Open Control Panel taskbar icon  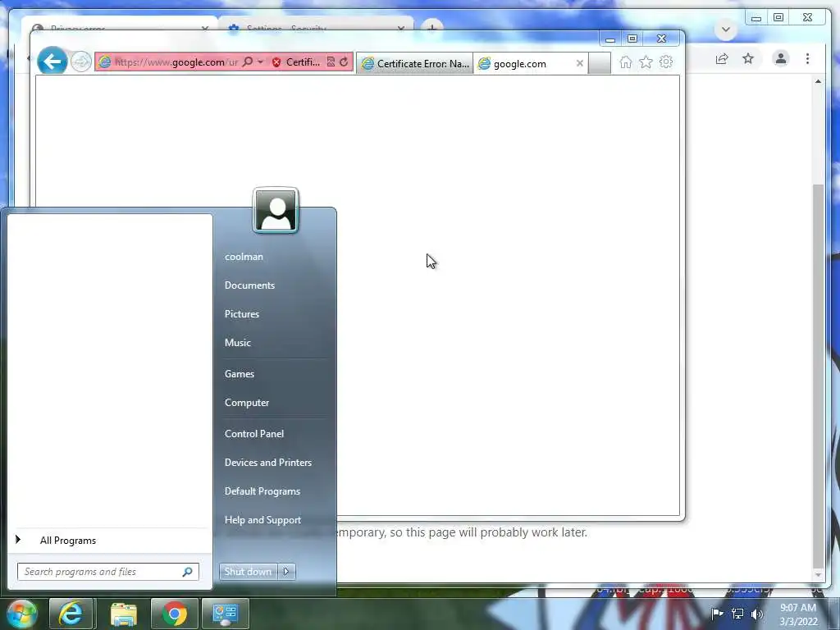pyautogui.click(x=226, y=614)
